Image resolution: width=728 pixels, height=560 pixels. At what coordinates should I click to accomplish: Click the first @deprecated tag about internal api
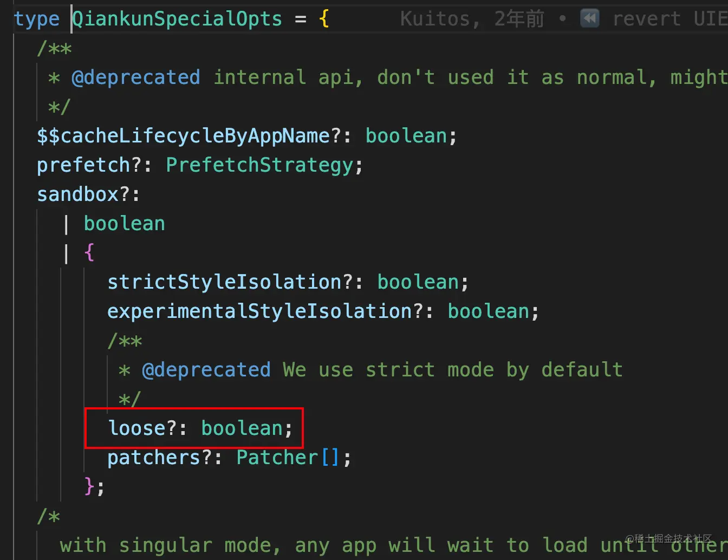pos(135,77)
